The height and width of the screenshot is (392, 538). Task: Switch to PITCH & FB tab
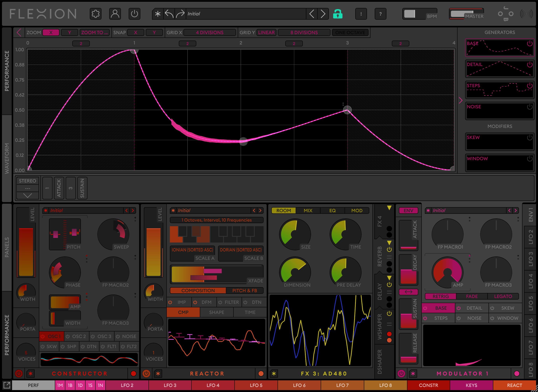pos(245,291)
